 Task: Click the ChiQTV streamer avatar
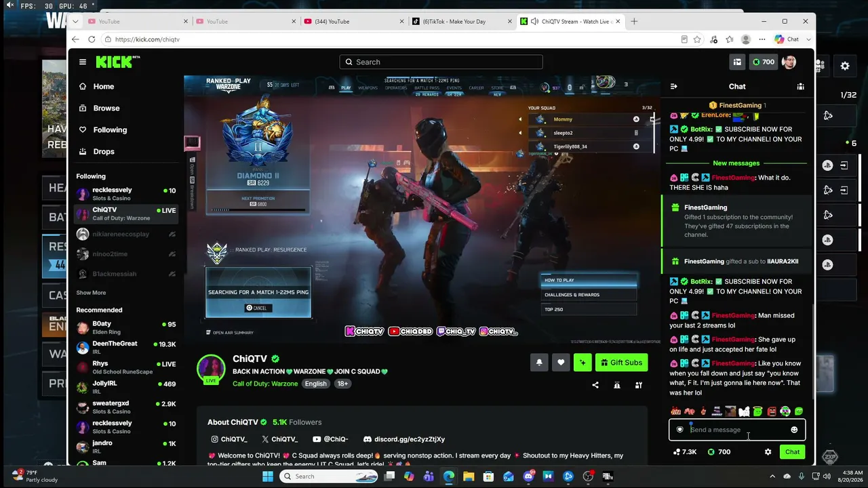(x=211, y=368)
